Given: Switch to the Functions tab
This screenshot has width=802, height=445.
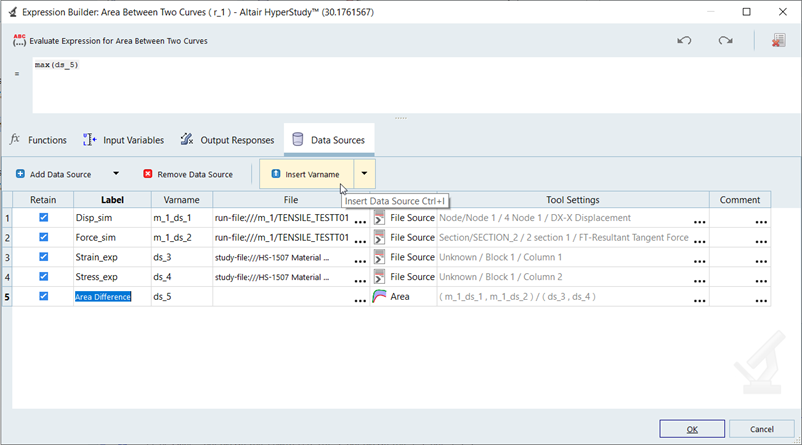Looking at the screenshot, I should [38, 140].
